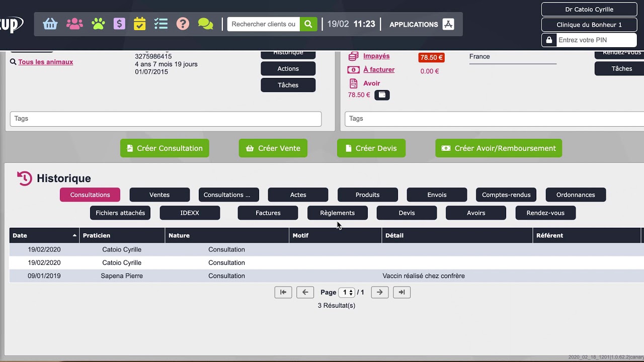Screen dimensions: 644x362
Task: Open the 09/01/2019 Sapena Pierre consultation row
Action: point(226,276)
